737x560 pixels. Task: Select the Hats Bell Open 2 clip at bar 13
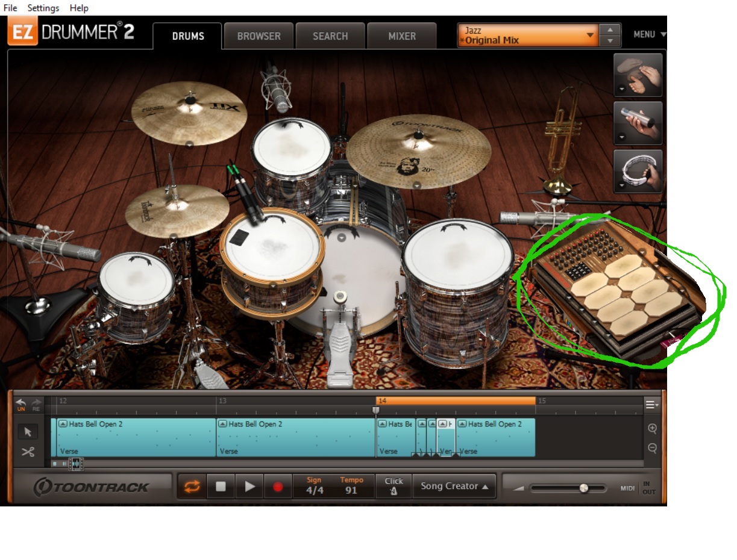pyautogui.click(x=296, y=438)
